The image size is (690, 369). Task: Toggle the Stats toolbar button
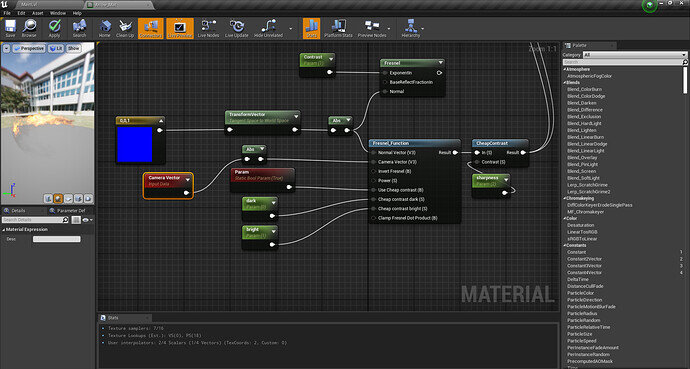click(312, 29)
